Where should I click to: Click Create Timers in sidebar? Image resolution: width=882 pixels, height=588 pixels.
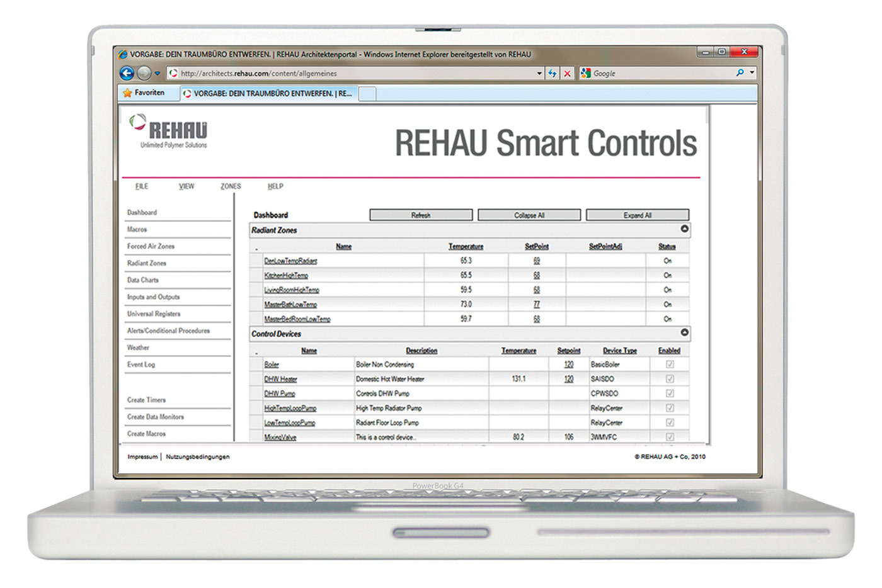pyautogui.click(x=146, y=400)
